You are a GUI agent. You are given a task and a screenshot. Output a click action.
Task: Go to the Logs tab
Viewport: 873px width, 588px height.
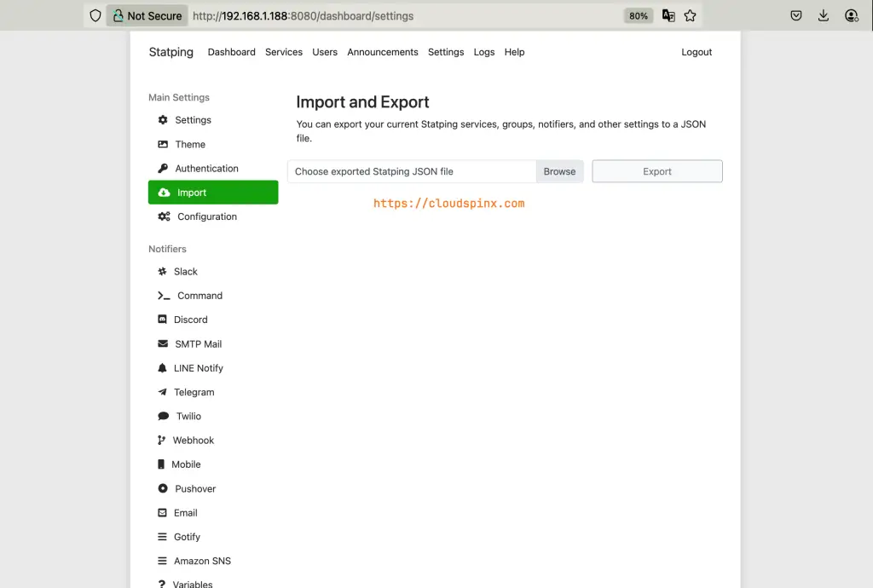[x=483, y=52]
